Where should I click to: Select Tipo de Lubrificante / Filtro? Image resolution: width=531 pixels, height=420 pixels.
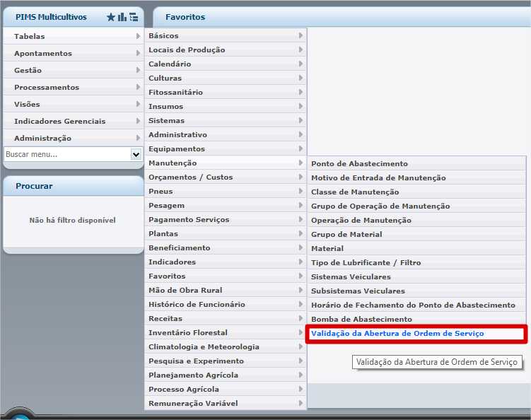click(x=416, y=262)
